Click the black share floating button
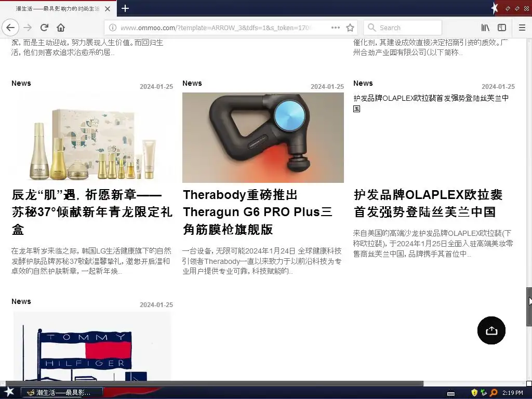The image size is (532, 399). 491,330
